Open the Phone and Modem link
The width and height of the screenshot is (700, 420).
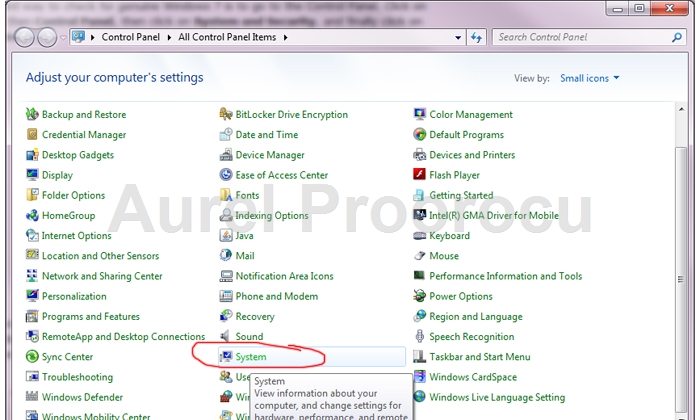[x=277, y=296]
